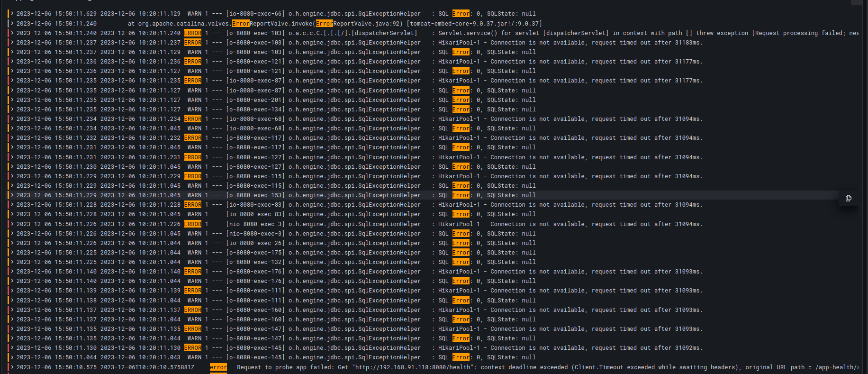The image size is (868, 374).
Task: Expand the 'Request to probe app failed' row
Action: click(x=12, y=367)
